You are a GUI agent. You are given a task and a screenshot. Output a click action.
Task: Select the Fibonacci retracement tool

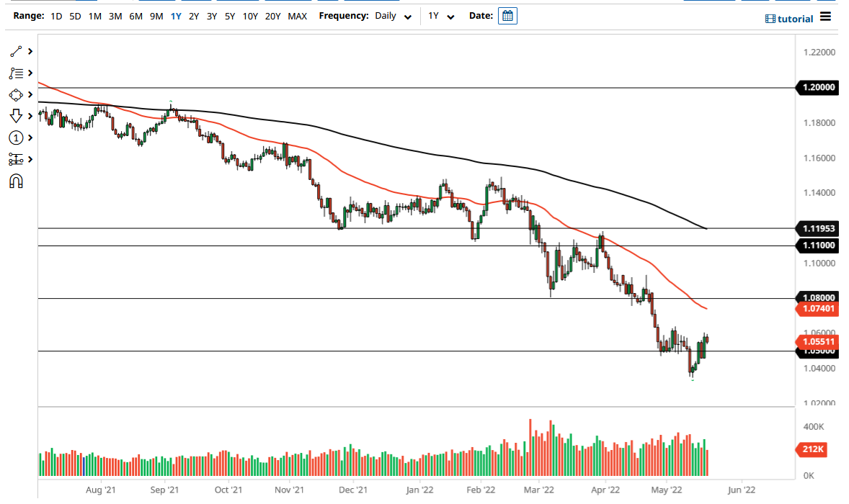click(x=14, y=73)
